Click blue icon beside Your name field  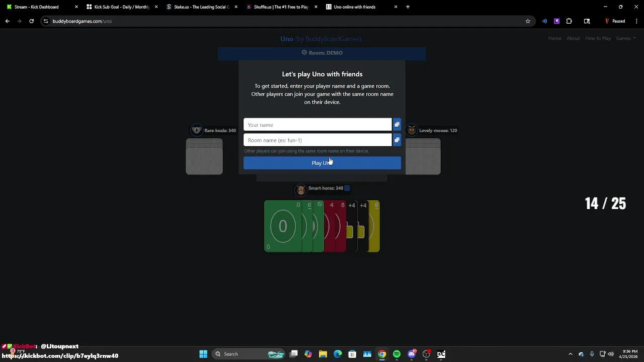(x=397, y=125)
